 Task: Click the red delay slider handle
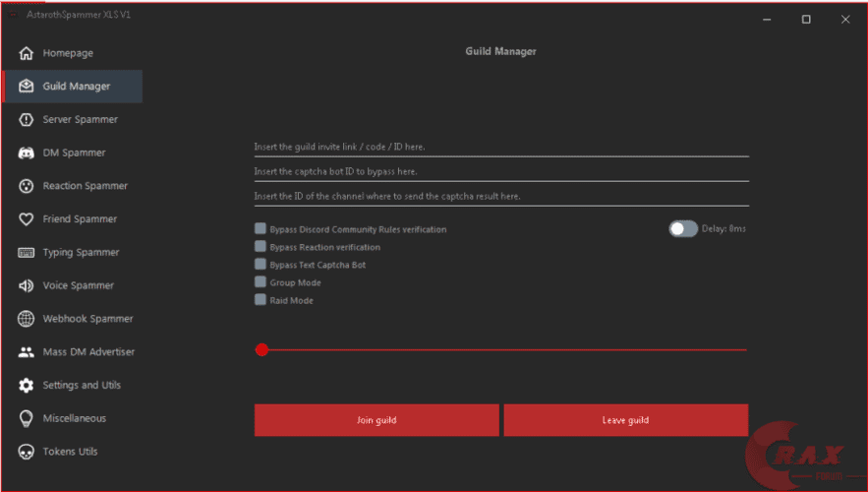(x=261, y=349)
